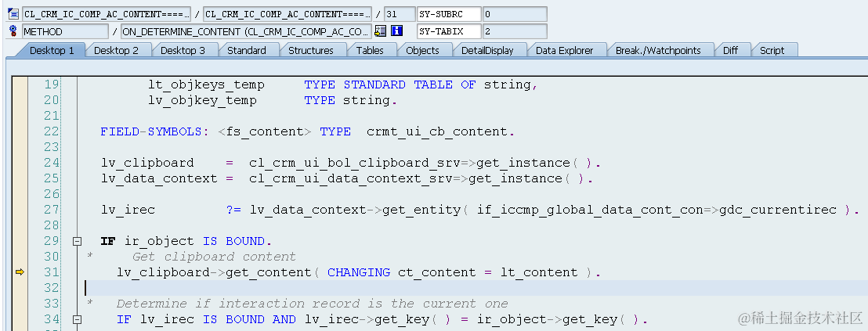Click the SY-TABIX value field showing 2

click(x=515, y=31)
